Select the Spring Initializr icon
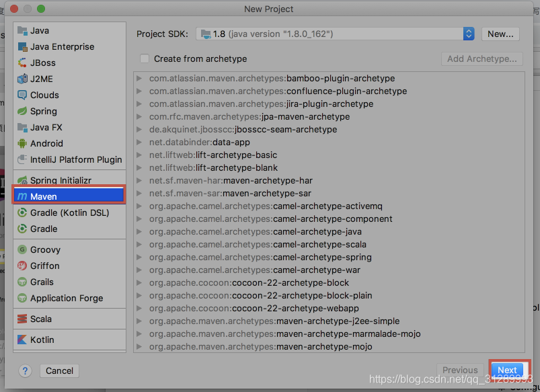This screenshot has width=540, height=392. [x=22, y=180]
